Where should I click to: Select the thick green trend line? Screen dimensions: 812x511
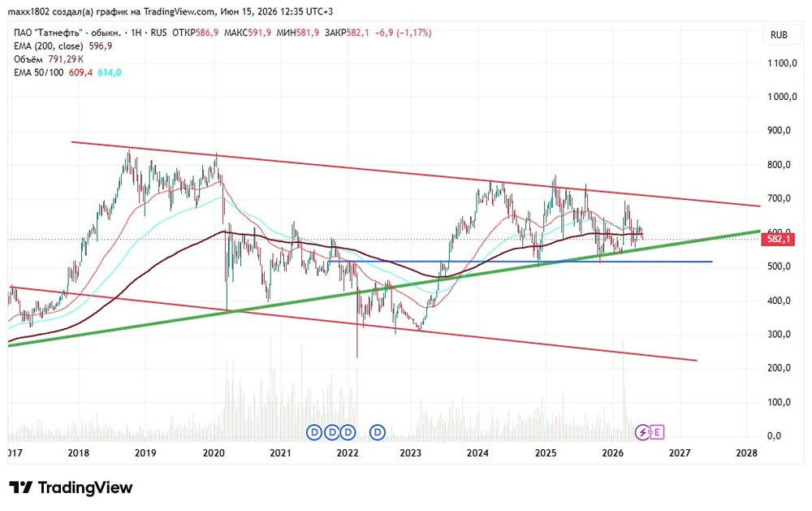(383, 288)
